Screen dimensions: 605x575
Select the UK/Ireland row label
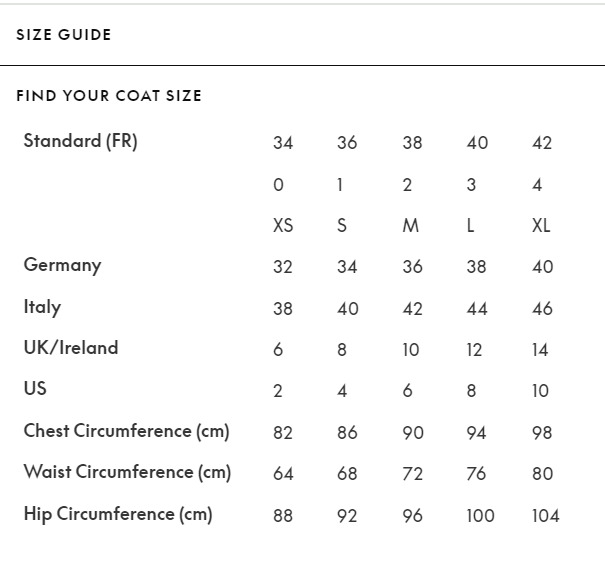[x=71, y=348]
